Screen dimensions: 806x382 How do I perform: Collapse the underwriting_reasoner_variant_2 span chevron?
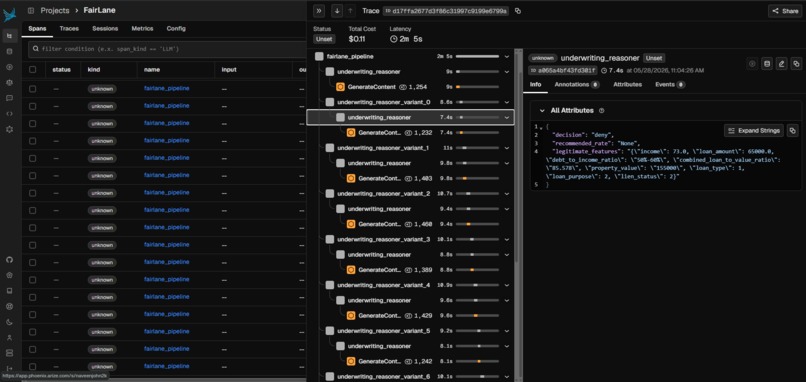click(x=507, y=194)
